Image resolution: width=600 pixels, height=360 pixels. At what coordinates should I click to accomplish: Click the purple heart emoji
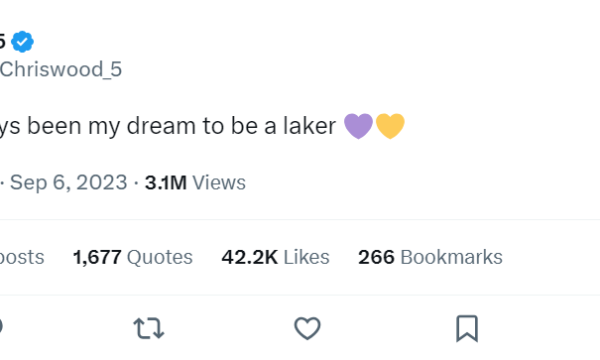(358, 126)
